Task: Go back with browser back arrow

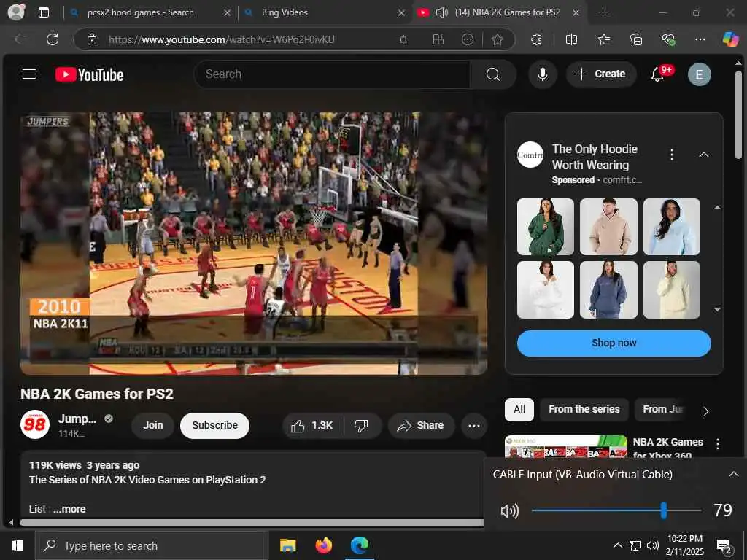Action: pos(20,39)
